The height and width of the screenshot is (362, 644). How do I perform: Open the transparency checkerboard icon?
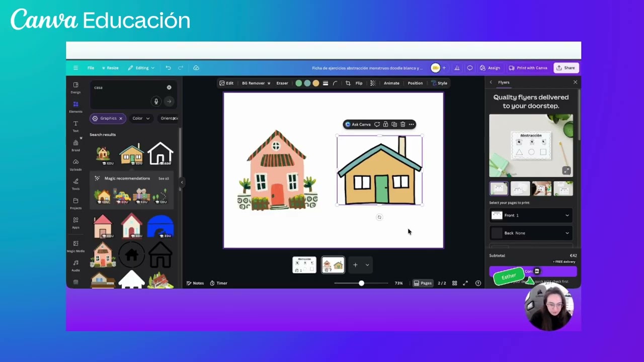pyautogui.click(x=372, y=83)
